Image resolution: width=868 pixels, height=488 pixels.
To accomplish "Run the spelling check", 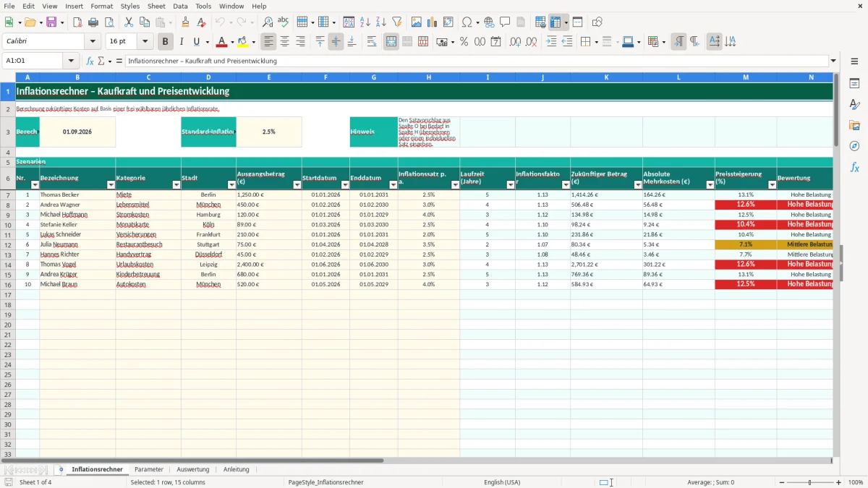I will [284, 22].
